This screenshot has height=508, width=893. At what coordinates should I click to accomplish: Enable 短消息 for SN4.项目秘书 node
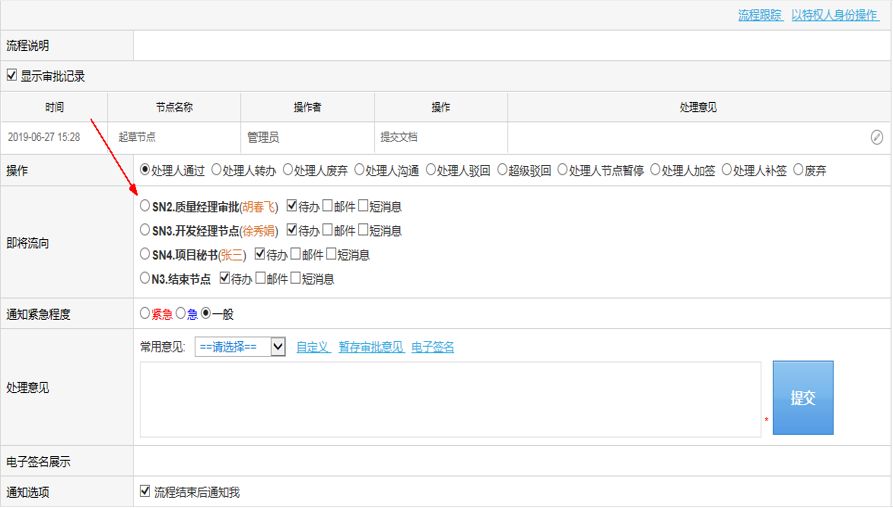tap(332, 255)
